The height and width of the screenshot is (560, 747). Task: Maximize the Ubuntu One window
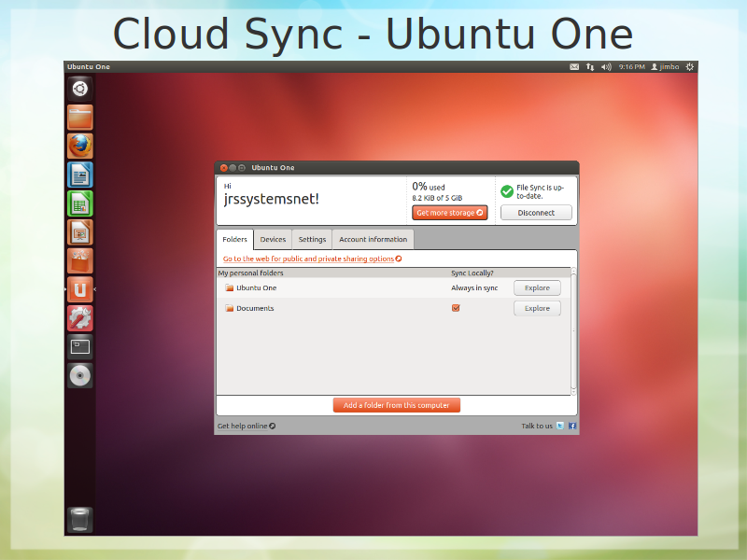pyautogui.click(x=242, y=168)
